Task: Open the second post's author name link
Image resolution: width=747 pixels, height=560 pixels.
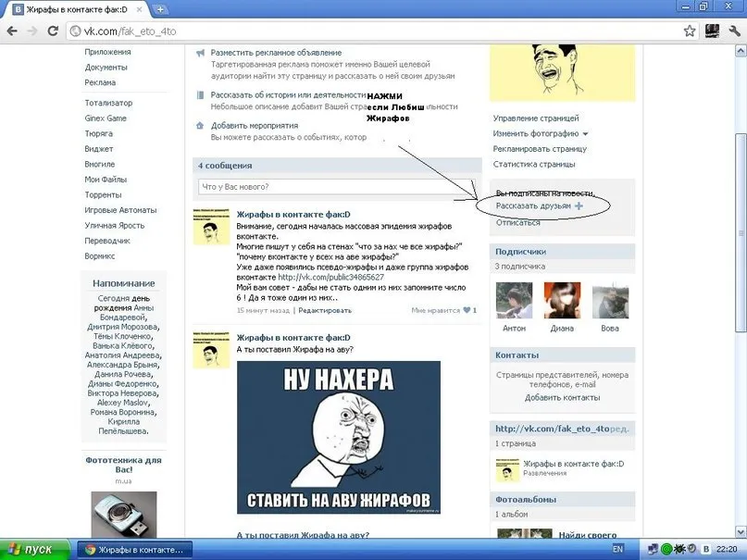Action: [x=293, y=338]
